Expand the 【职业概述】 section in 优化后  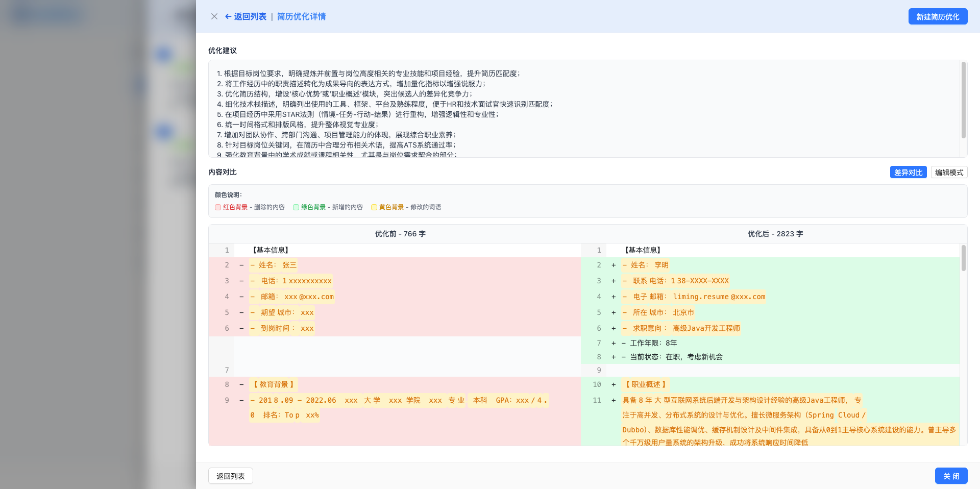point(646,384)
